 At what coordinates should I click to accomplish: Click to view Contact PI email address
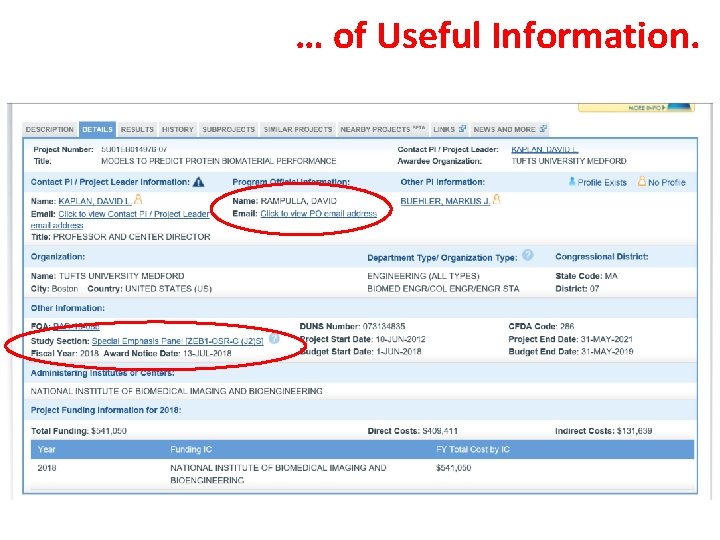pos(134,214)
